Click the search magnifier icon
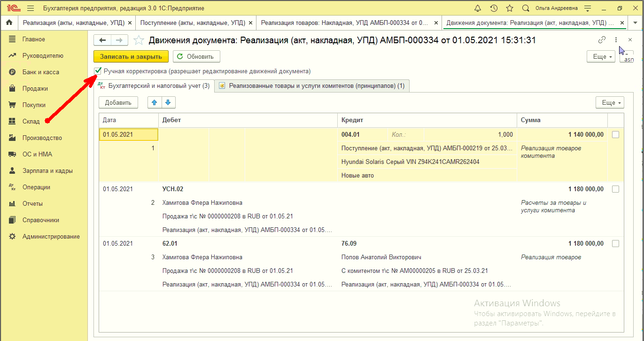Viewport: 644px width, 341px height. (526, 8)
